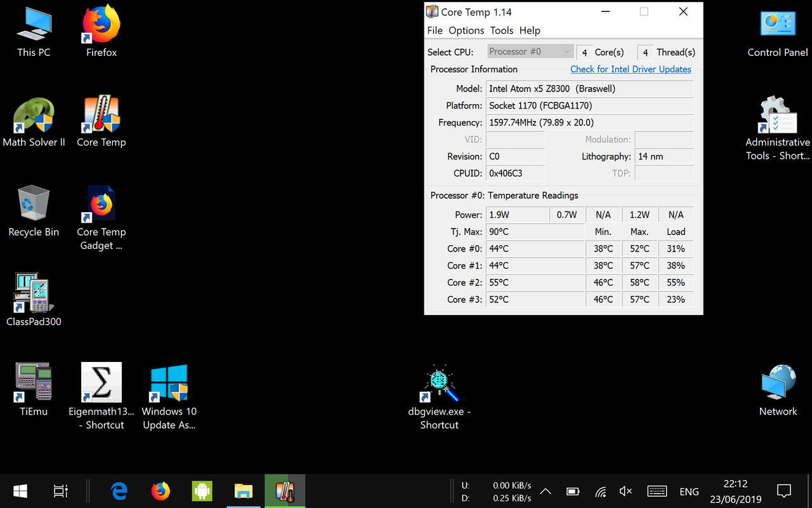The width and height of the screenshot is (812, 508).
Task: Click Core #2 load value 55%
Action: click(676, 283)
